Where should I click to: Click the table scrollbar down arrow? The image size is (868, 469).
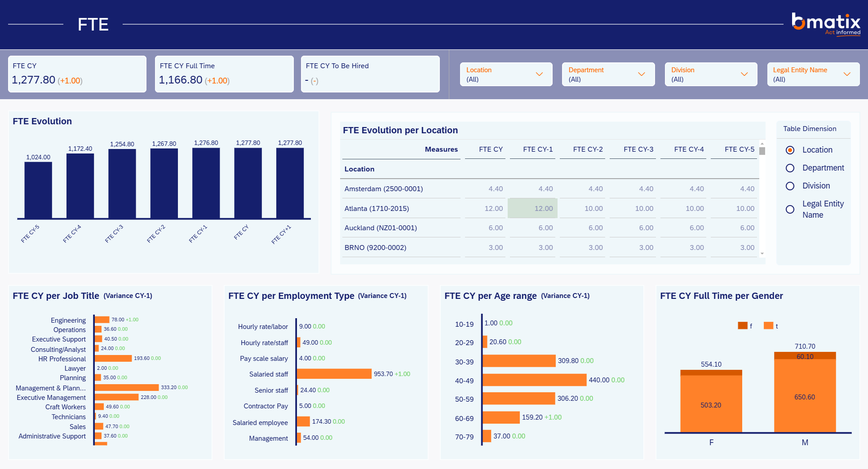pyautogui.click(x=762, y=254)
